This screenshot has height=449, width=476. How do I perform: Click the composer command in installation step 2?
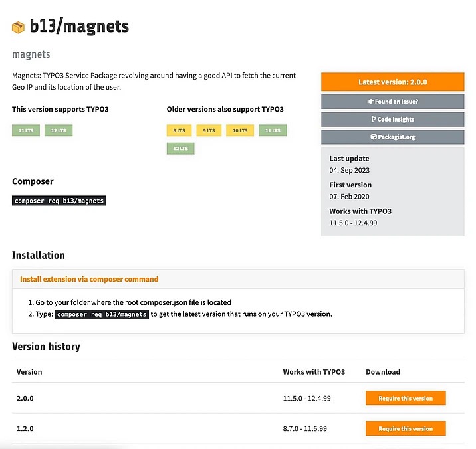click(x=102, y=314)
